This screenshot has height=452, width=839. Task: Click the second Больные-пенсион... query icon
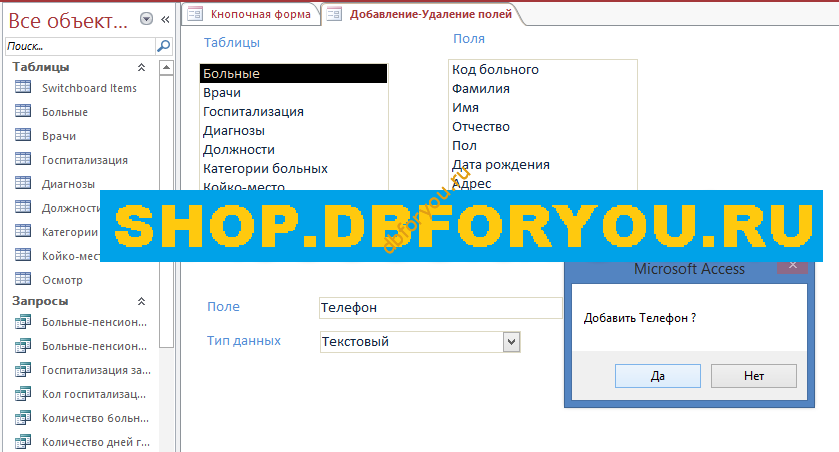(23, 346)
